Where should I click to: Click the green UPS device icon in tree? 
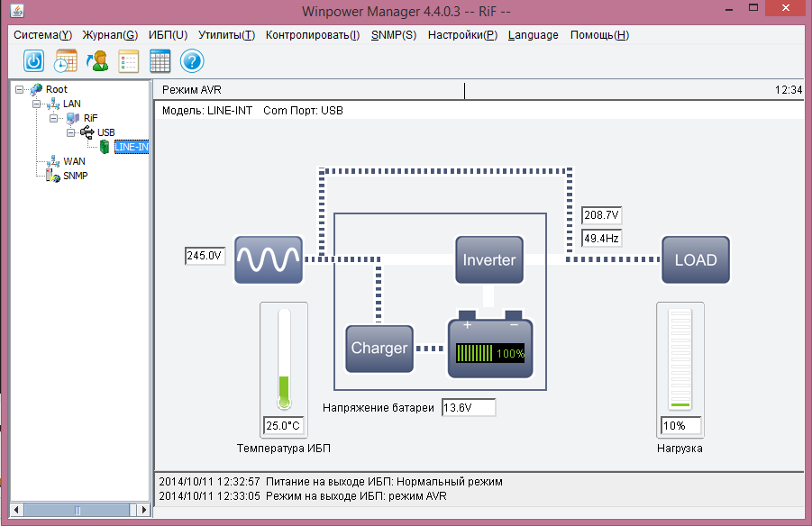105,147
